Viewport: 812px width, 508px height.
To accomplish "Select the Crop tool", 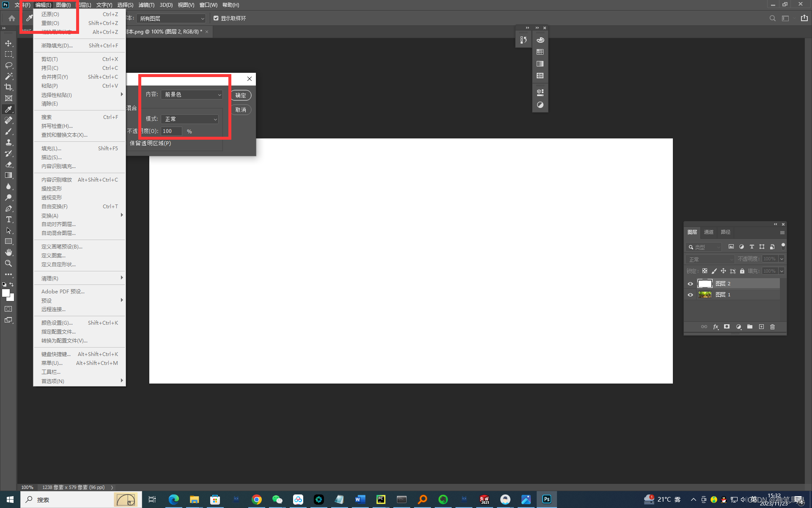I will pyautogui.click(x=8, y=87).
